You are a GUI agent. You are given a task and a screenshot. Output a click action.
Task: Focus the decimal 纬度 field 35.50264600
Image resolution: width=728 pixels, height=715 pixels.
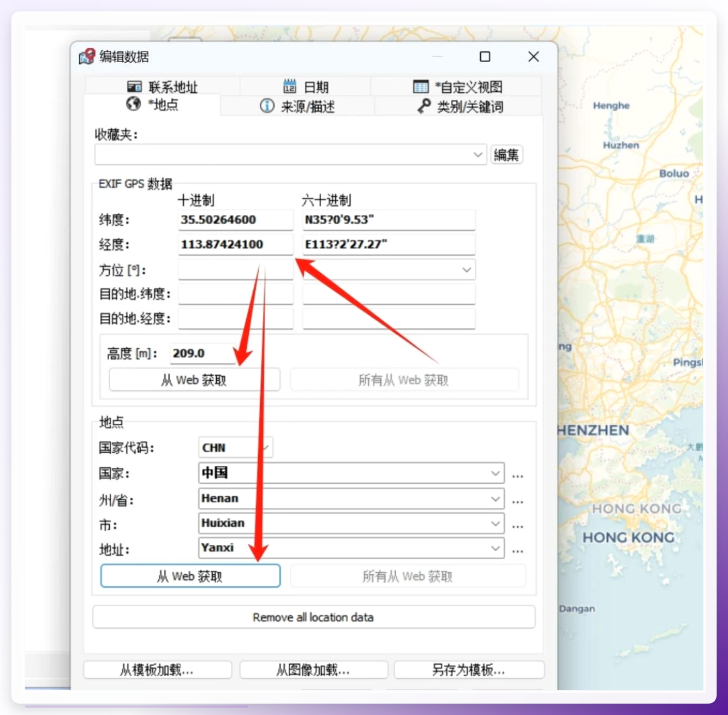click(x=235, y=220)
